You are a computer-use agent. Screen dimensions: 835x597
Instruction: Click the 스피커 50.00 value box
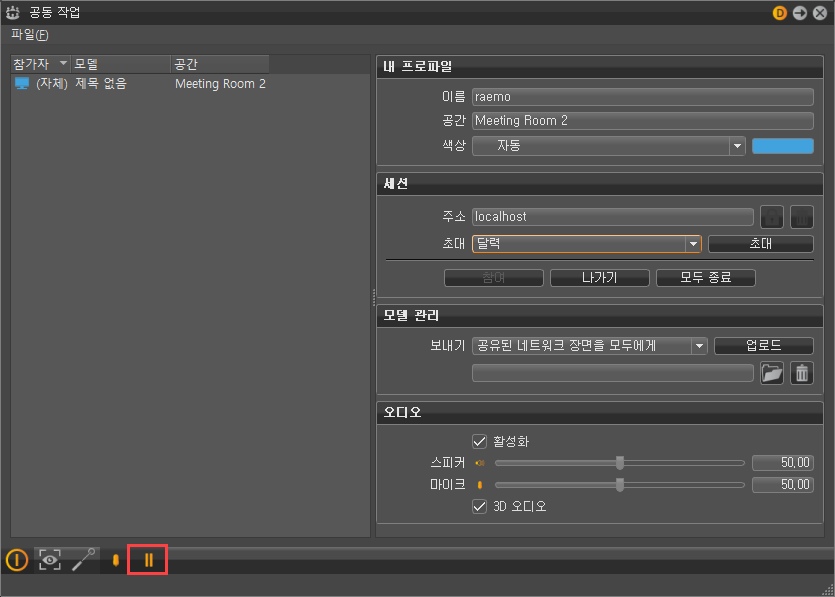(782, 463)
